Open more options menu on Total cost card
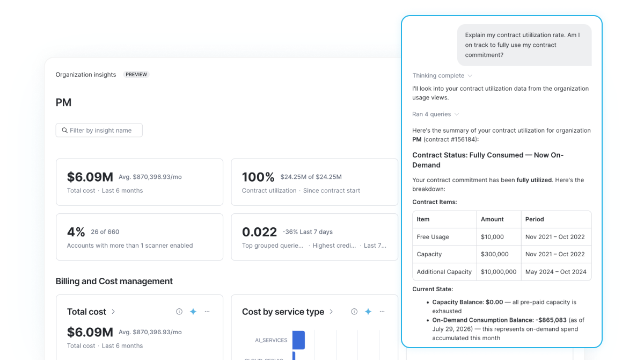Image resolution: width=644 pixels, height=360 pixels. point(207,312)
